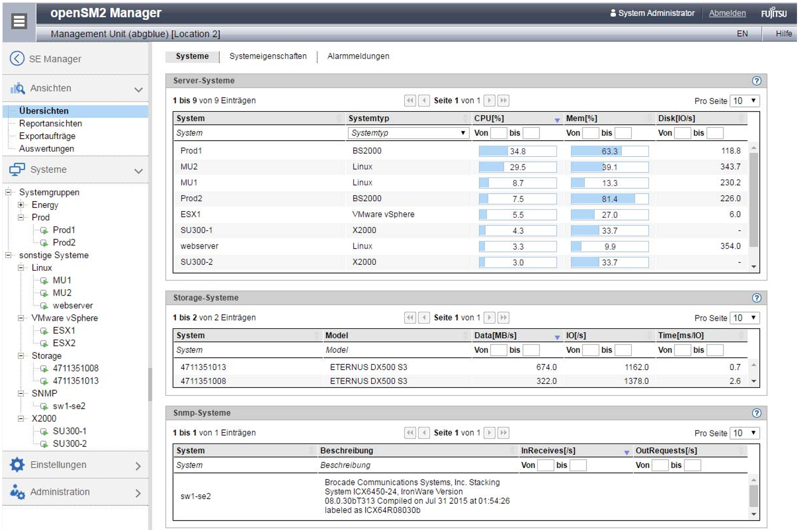The image size is (799, 532).
Task: Go to last page in Server-Systeme
Action: (503, 100)
